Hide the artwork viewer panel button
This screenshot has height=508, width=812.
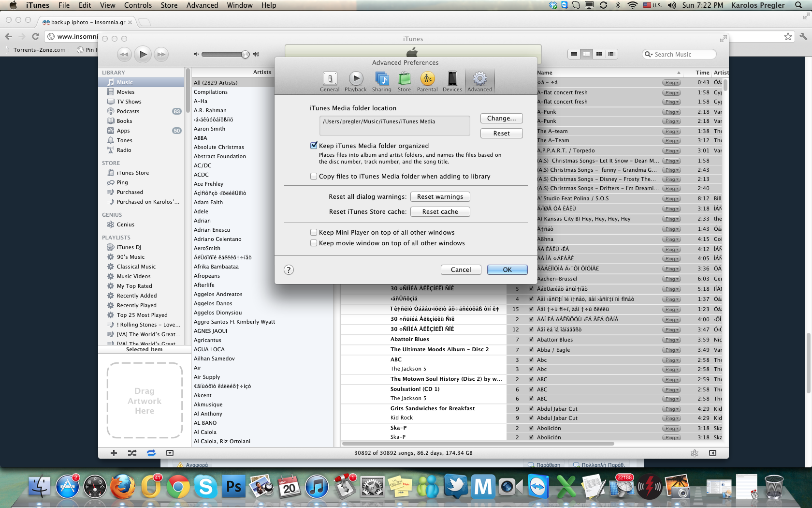tap(170, 453)
